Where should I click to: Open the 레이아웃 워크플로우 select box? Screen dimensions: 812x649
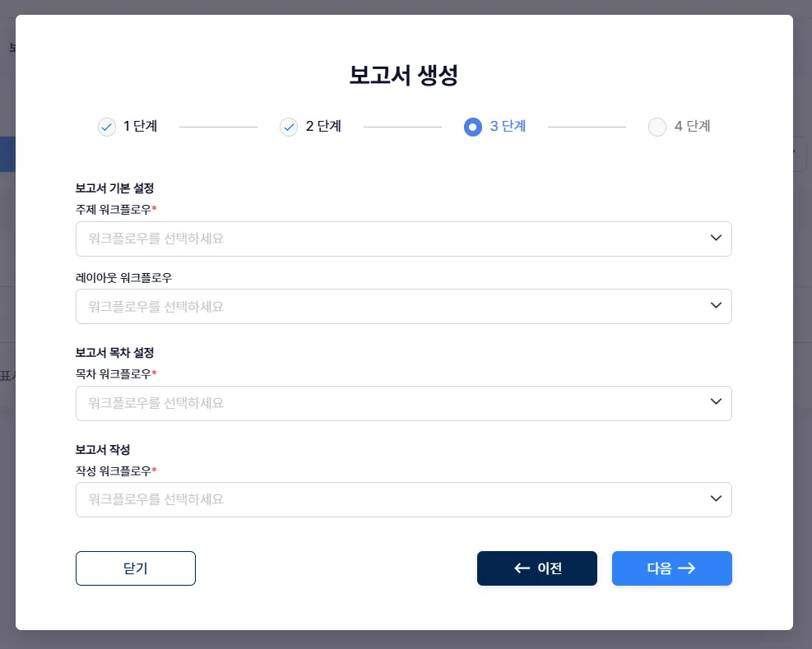[x=387, y=307]
